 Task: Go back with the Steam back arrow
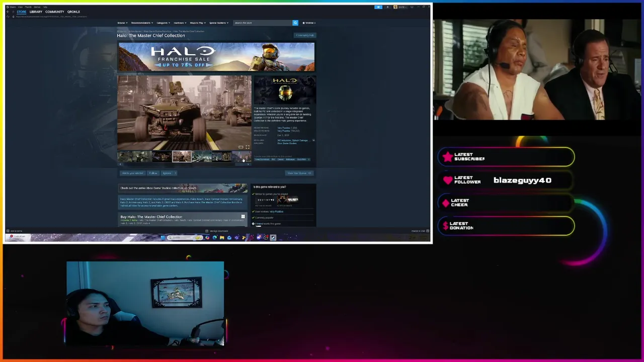pyautogui.click(x=8, y=12)
